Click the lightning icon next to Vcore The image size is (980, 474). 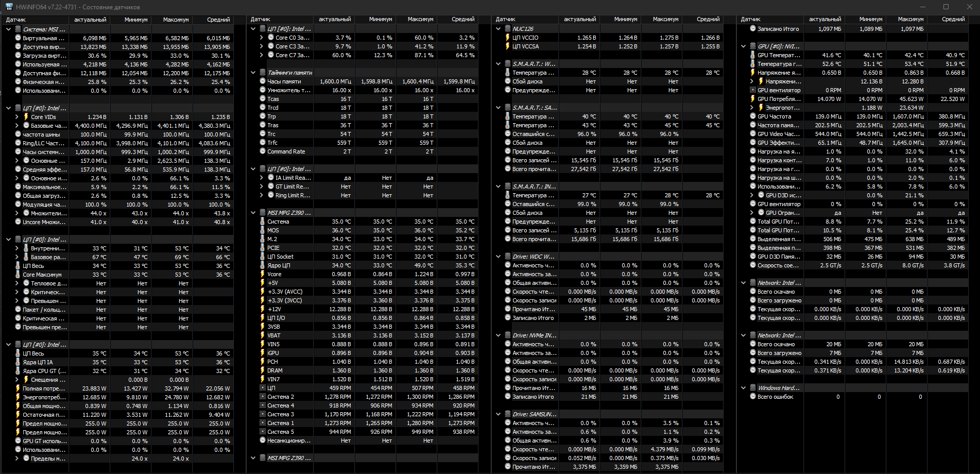coord(263,274)
